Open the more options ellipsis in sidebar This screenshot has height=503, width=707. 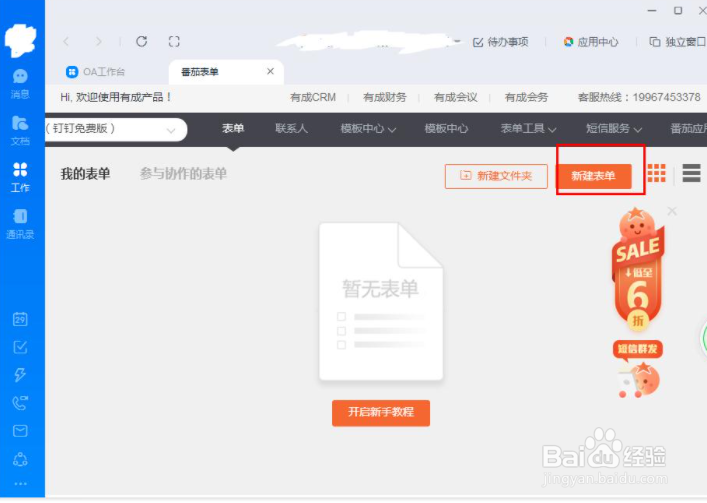point(20,484)
